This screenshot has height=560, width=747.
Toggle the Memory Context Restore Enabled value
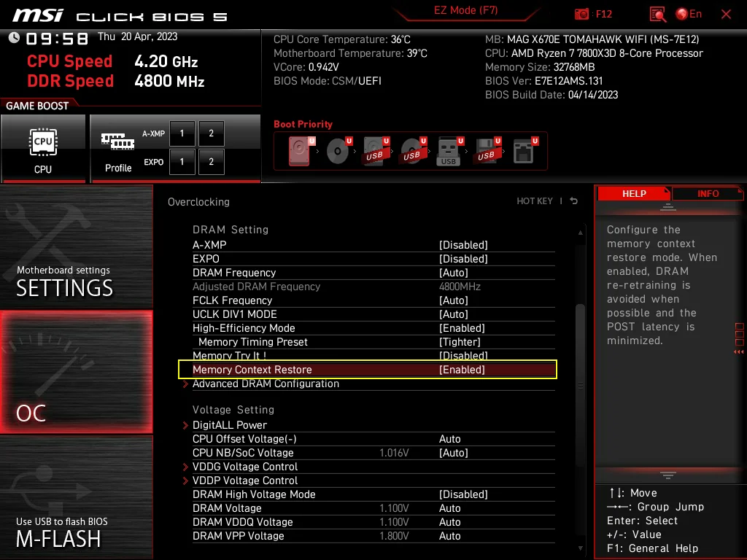coord(462,370)
